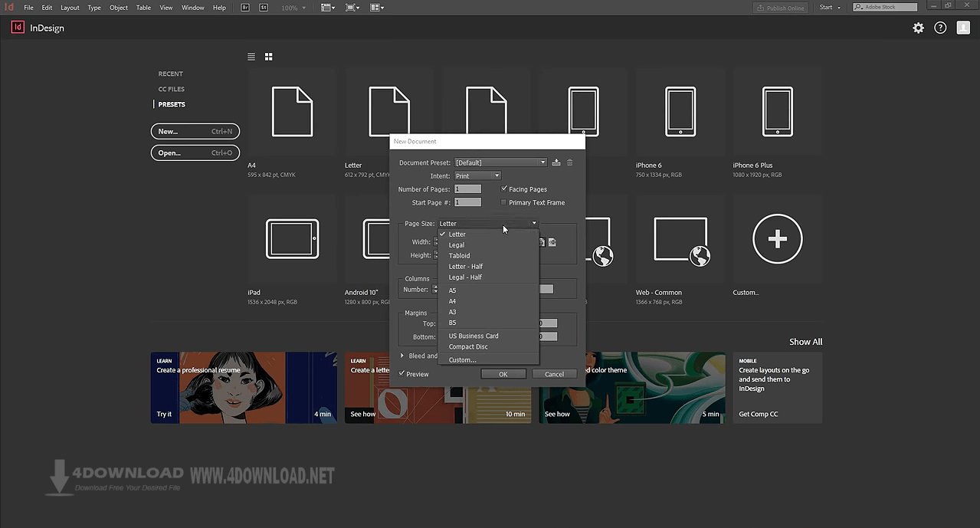
Task: Select Legal page size
Action: point(488,245)
